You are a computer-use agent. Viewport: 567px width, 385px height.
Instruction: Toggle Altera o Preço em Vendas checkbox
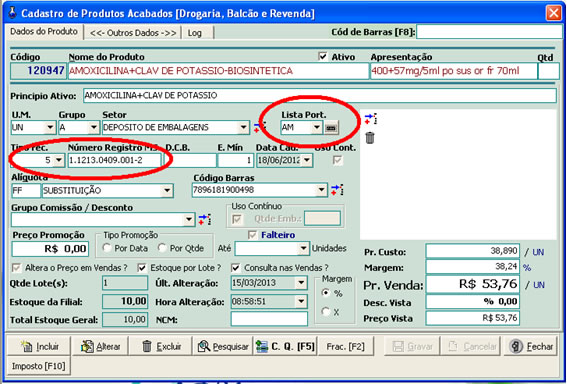pyautogui.click(x=16, y=268)
